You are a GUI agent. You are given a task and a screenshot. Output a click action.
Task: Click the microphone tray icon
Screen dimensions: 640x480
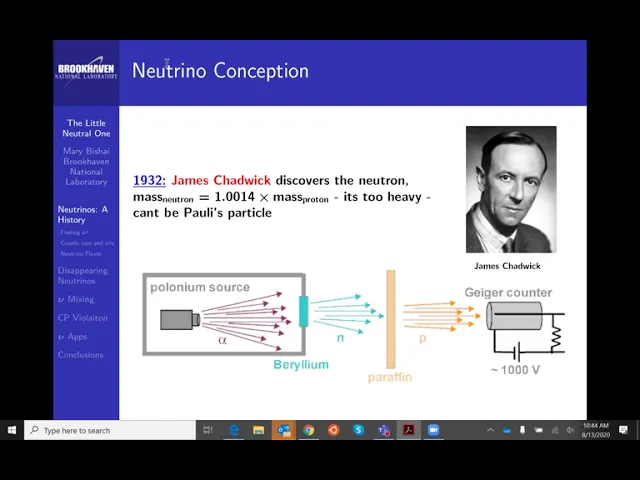tap(522, 430)
